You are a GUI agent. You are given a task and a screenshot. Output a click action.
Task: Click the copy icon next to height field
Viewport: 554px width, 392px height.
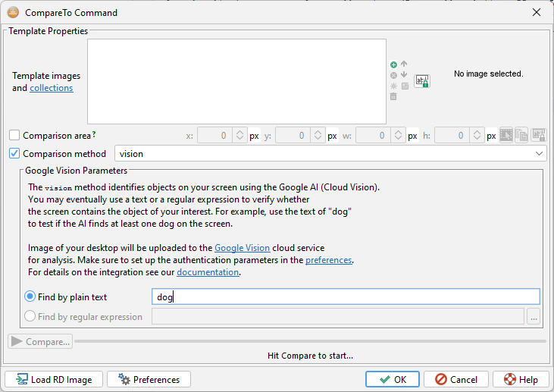pos(522,136)
